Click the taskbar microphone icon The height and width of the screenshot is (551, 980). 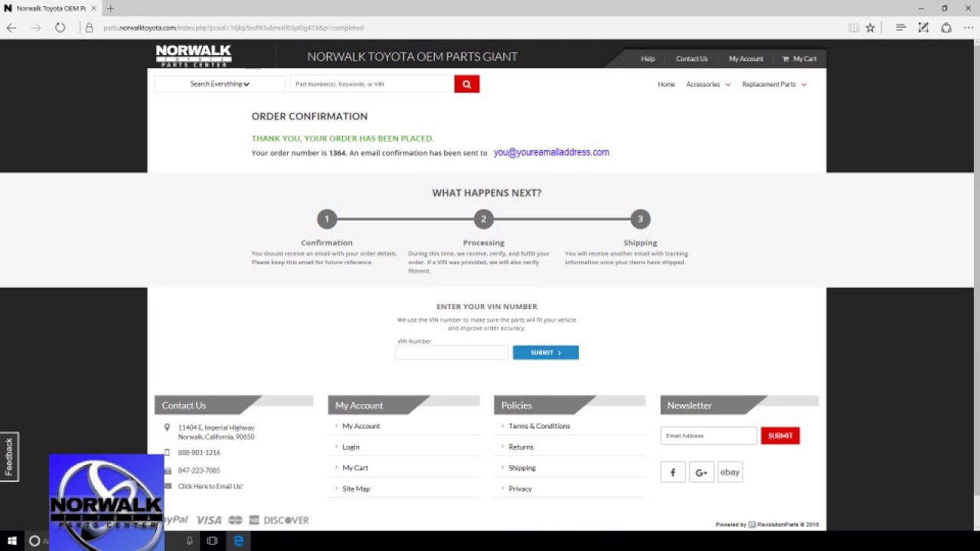point(190,541)
